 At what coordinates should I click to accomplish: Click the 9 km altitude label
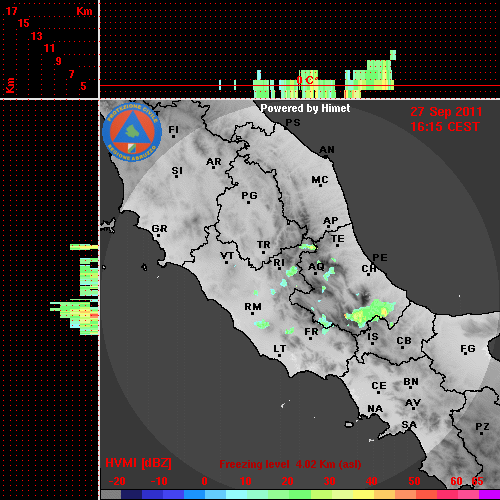coord(59,61)
